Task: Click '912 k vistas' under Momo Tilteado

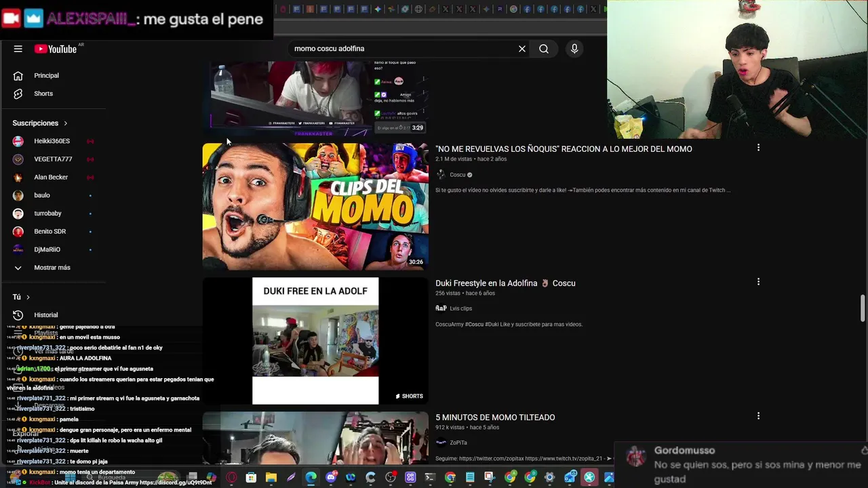Action: click(450, 428)
